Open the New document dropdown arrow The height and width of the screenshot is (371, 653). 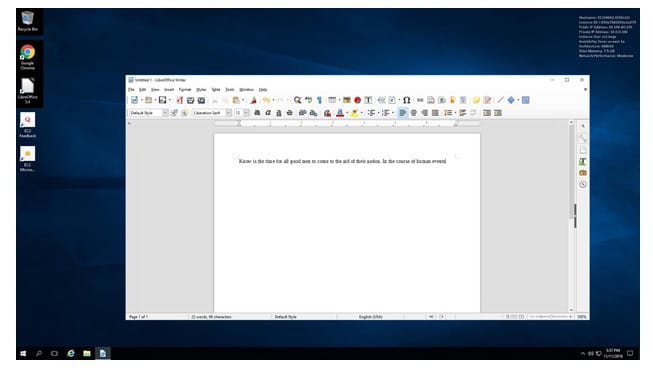[142, 100]
